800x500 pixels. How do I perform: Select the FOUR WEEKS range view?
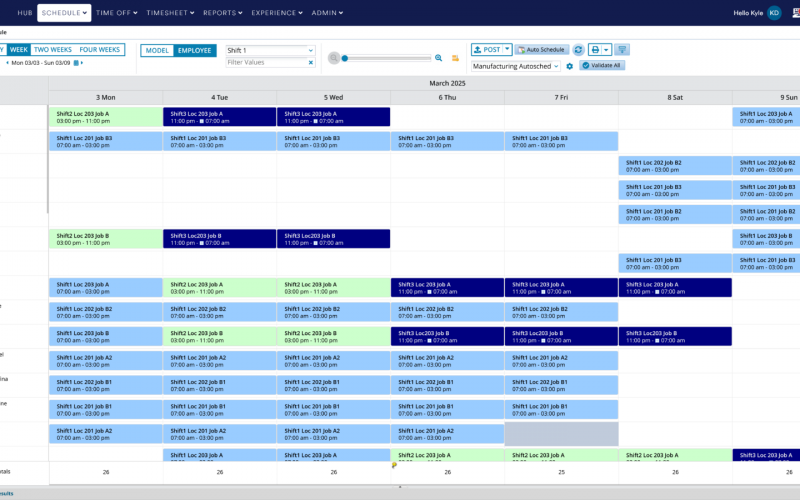click(99, 49)
